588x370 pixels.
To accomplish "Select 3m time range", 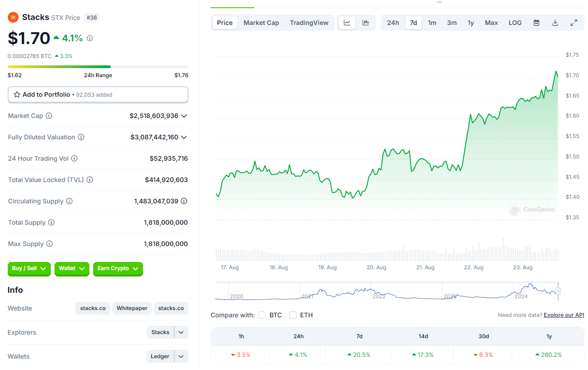I will [x=452, y=23].
